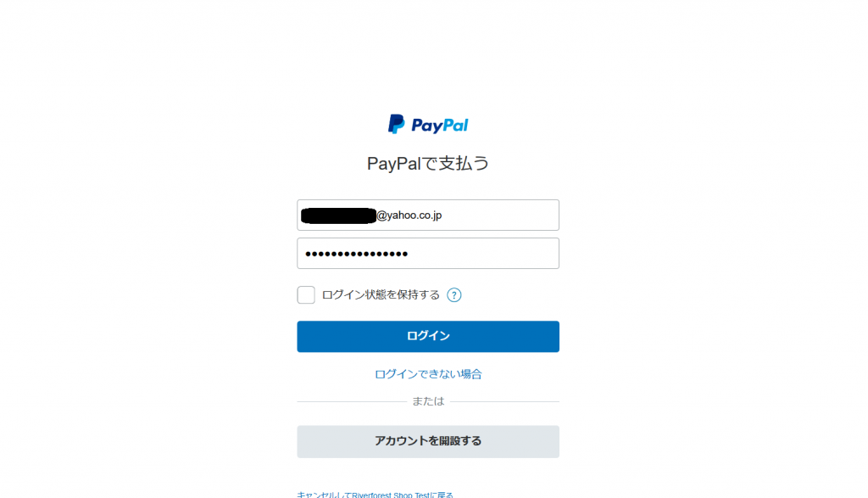Click the divider line right of または

click(x=505, y=401)
